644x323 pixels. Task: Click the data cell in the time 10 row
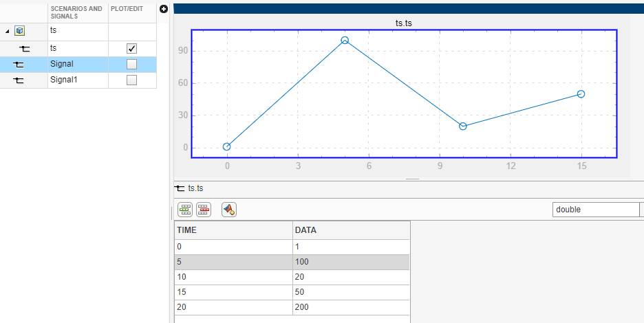point(351,277)
